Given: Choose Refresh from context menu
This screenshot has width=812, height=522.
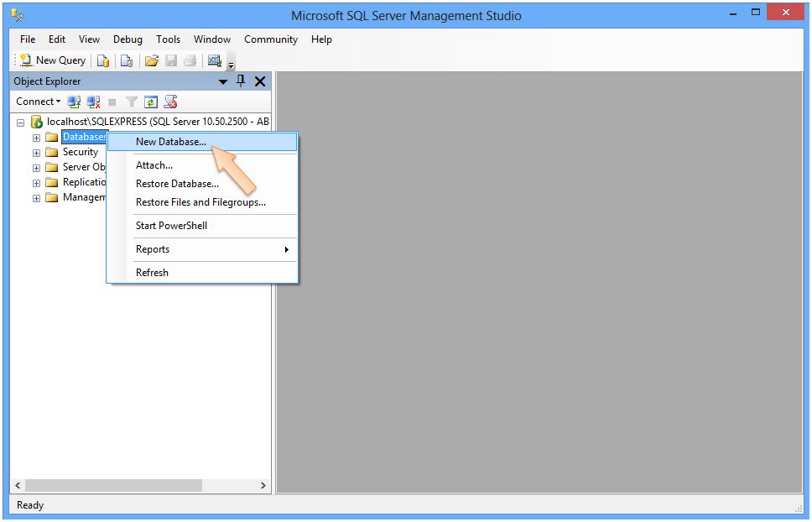Looking at the screenshot, I should (202, 273).
